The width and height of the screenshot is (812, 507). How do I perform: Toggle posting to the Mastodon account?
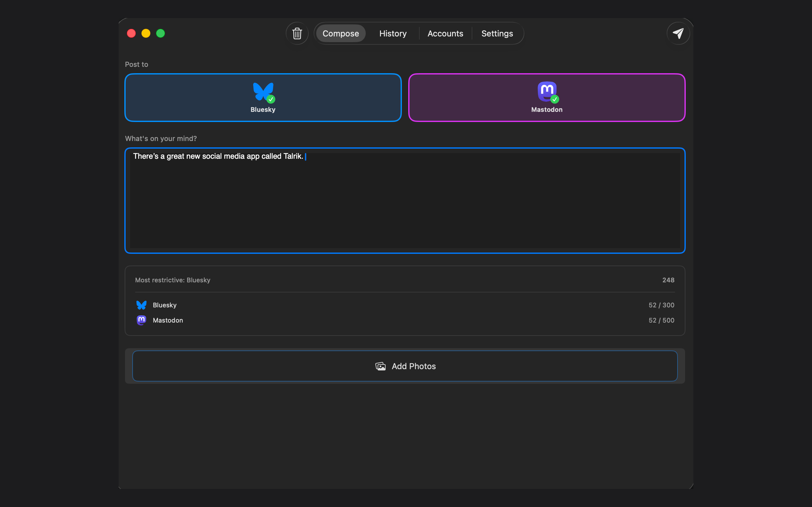point(547,97)
